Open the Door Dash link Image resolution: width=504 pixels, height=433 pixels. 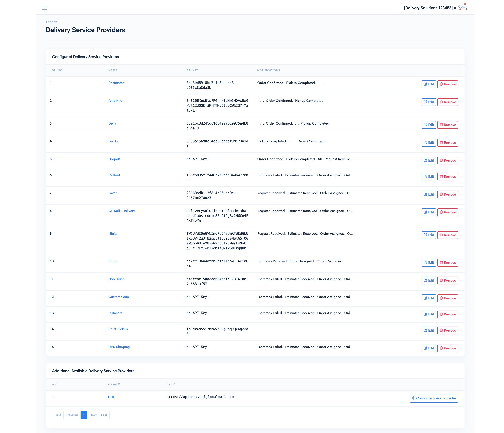coord(116,279)
